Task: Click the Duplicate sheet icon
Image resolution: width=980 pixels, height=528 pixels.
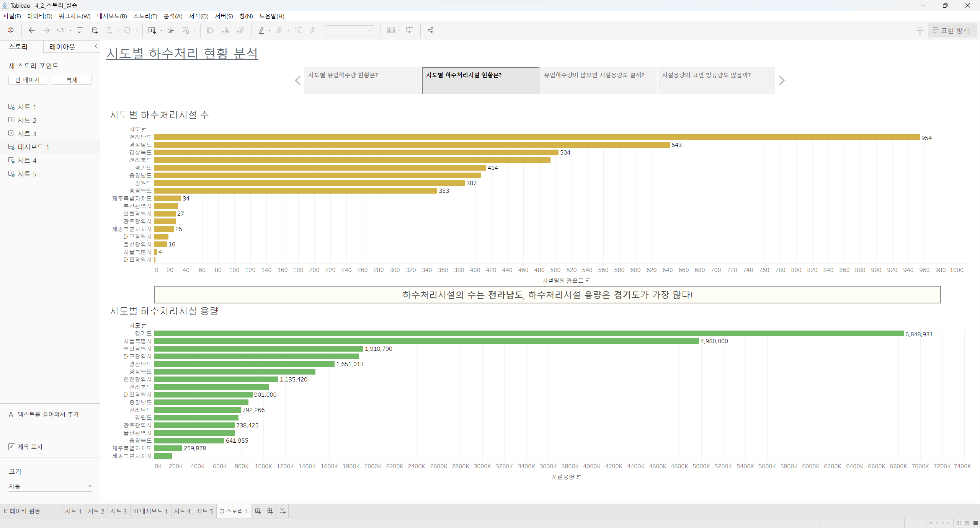Action: 171,30
